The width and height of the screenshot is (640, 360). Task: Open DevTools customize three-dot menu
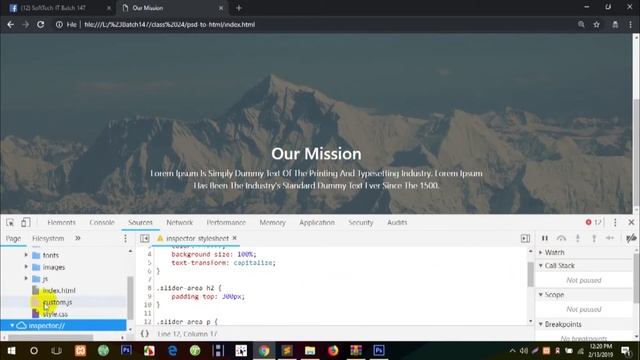615,222
